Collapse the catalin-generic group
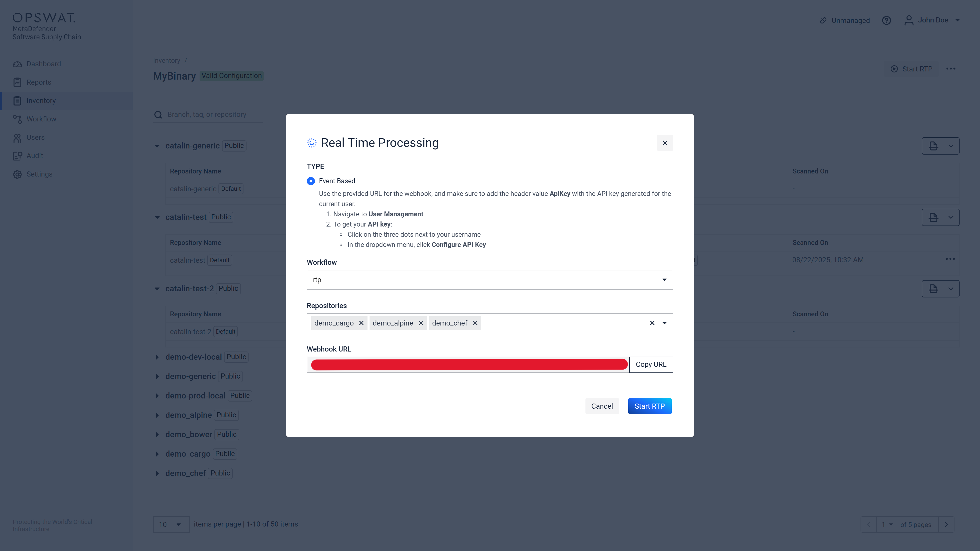 click(x=157, y=146)
